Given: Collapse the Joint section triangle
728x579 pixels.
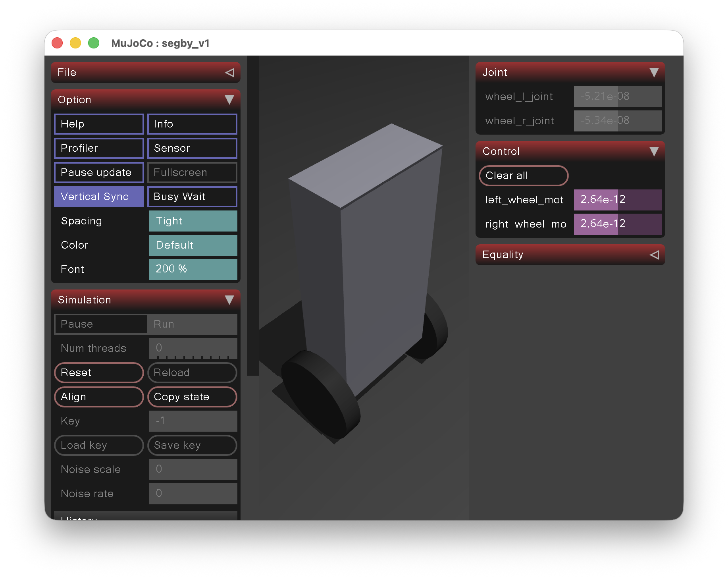Looking at the screenshot, I should click(x=654, y=72).
